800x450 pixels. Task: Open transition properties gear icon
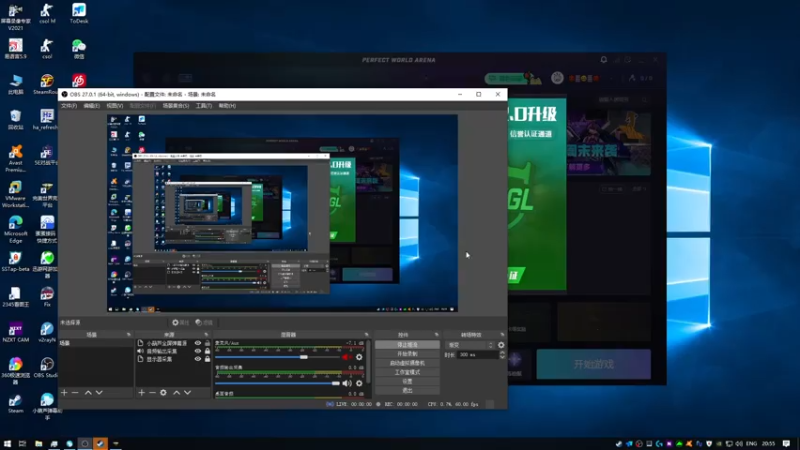[501, 345]
